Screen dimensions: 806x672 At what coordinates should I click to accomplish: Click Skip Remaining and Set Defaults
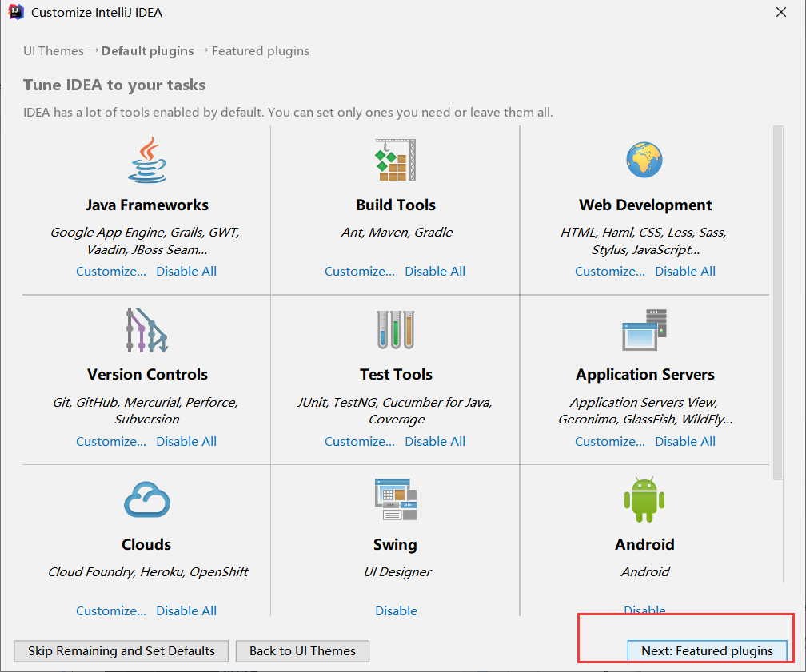(x=122, y=651)
